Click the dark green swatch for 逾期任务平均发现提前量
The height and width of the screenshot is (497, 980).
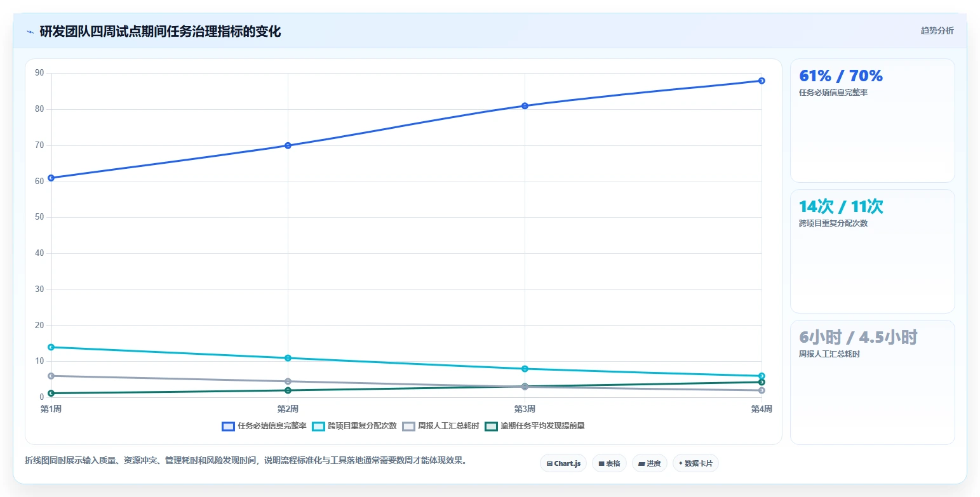[x=491, y=426]
